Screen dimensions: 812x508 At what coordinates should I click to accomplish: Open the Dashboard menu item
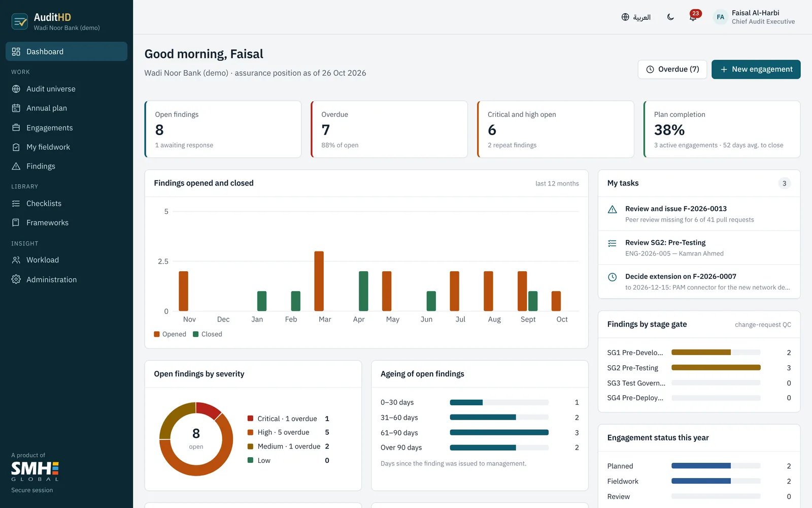point(66,51)
